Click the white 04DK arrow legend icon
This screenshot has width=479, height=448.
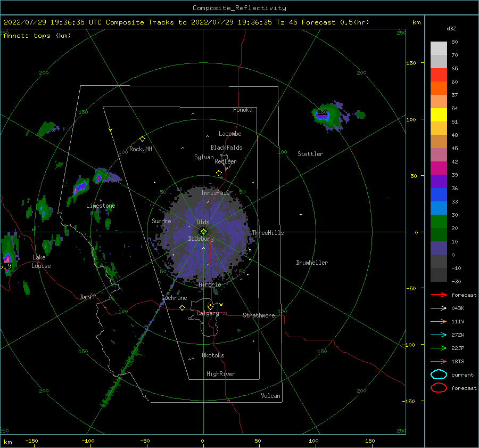[x=439, y=308]
